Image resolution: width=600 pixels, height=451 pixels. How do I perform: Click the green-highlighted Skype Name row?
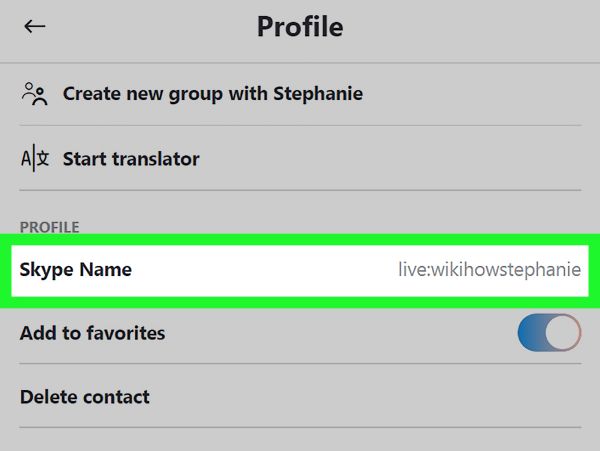(300, 271)
